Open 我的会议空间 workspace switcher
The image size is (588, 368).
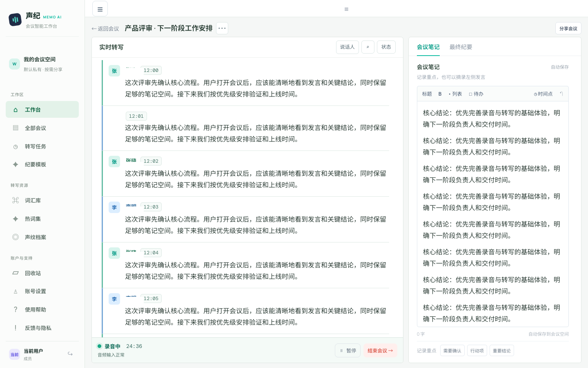click(x=42, y=64)
